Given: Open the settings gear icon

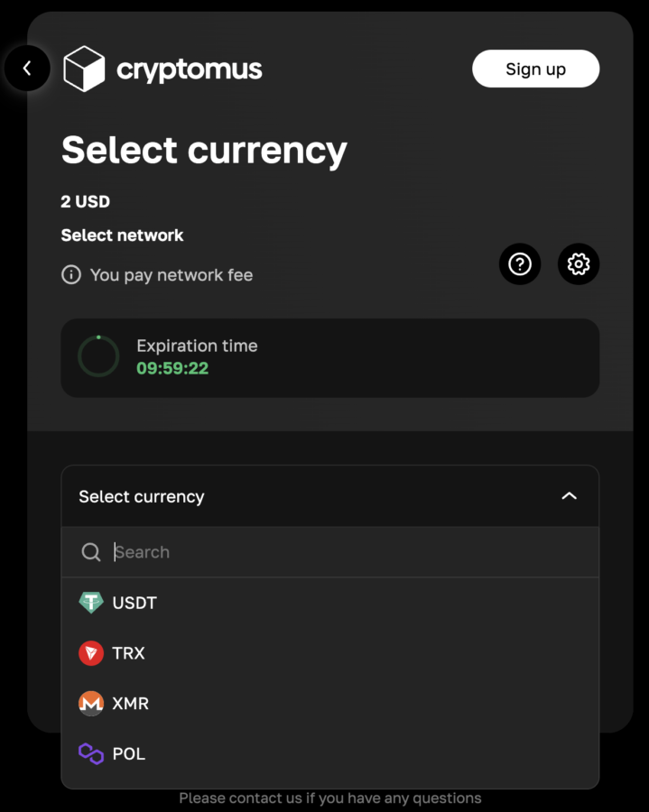Looking at the screenshot, I should click(579, 263).
